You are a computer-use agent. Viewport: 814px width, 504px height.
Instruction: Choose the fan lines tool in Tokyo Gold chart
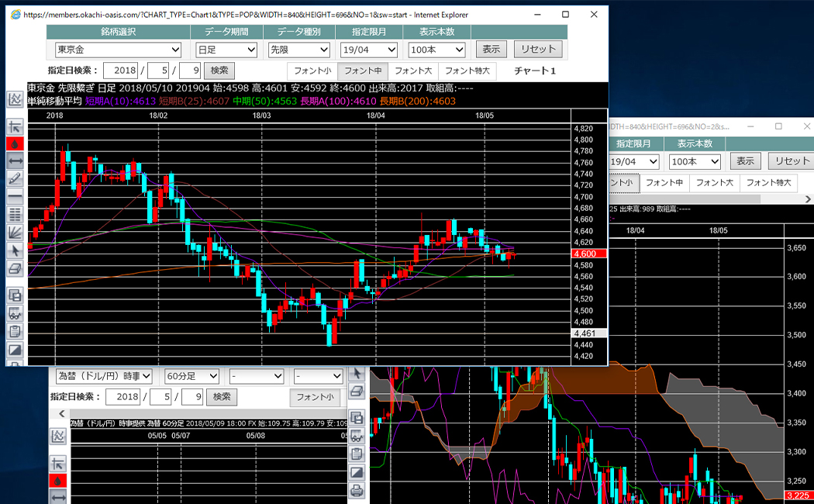point(15,232)
